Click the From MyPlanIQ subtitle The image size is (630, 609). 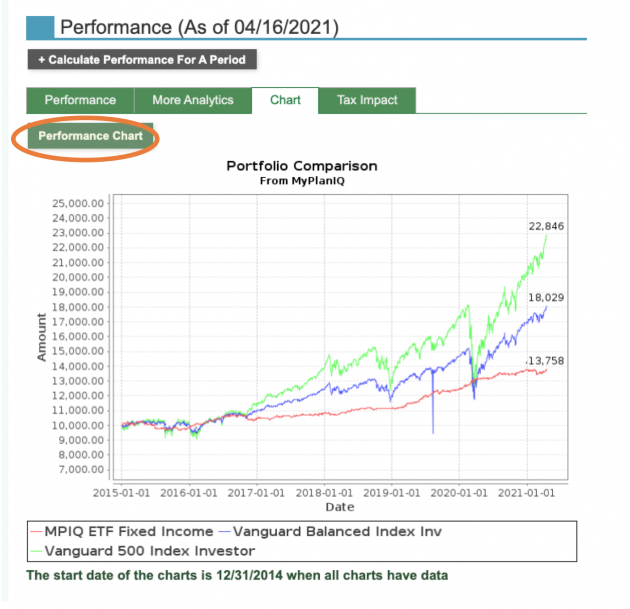click(x=302, y=181)
